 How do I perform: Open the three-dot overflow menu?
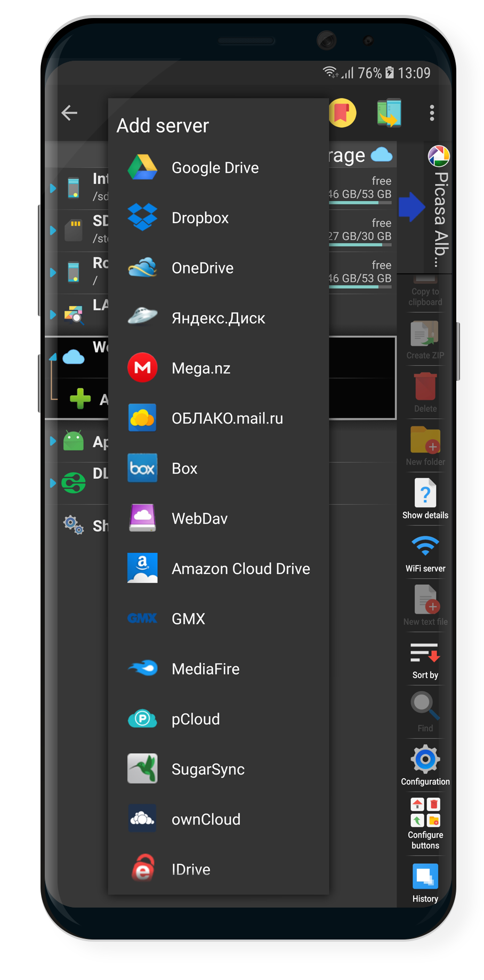[x=432, y=113]
